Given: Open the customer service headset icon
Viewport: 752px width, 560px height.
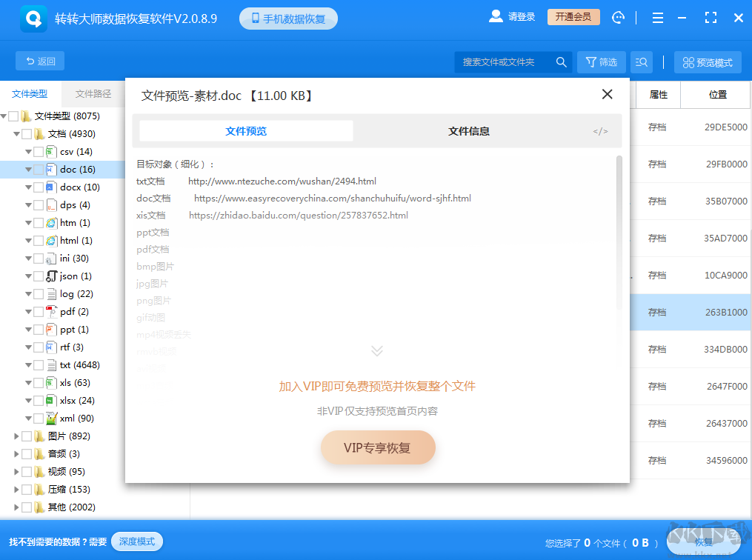Looking at the screenshot, I should pyautogui.click(x=618, y=16).
